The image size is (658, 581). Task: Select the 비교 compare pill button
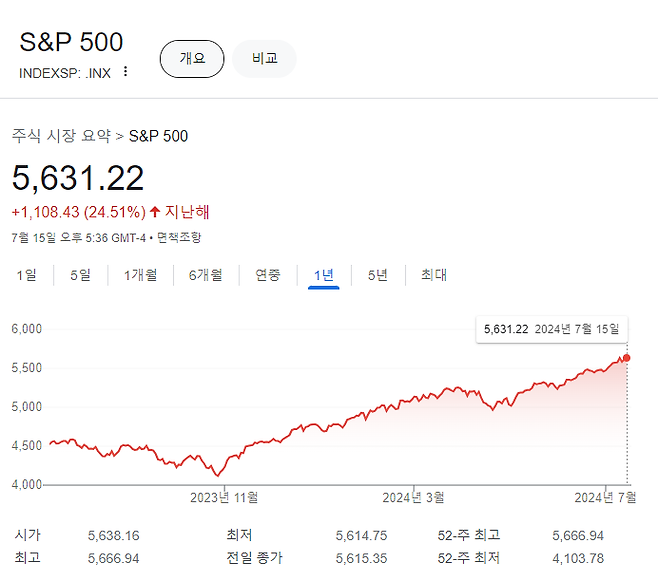point(264,59)
